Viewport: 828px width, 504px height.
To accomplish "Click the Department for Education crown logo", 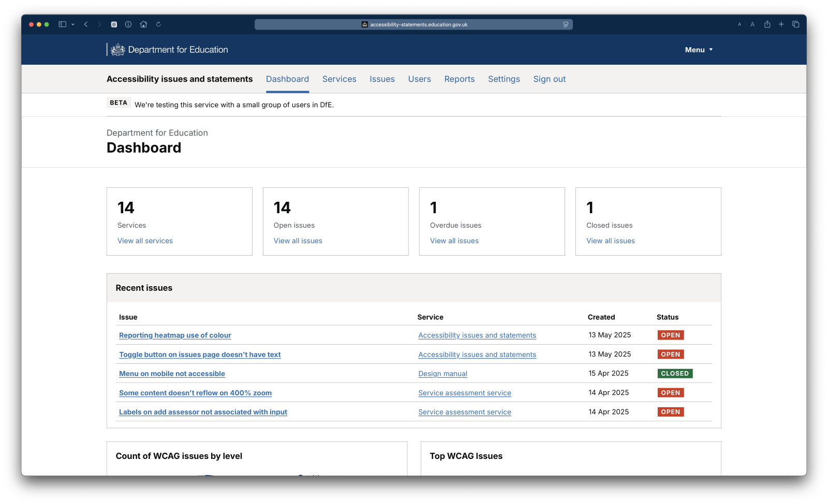I will [x=118, y=49].
